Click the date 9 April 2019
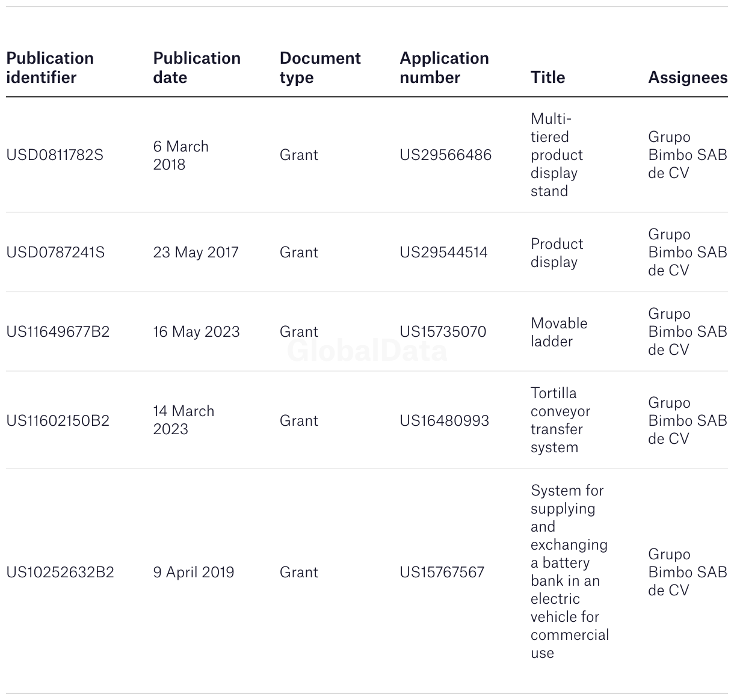Screen dimensions: 734x700 193,572
